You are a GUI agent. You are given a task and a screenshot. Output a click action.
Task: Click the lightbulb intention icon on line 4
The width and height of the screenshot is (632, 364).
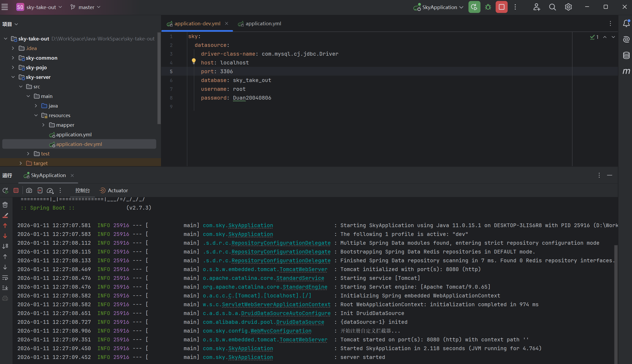point(194,61)
